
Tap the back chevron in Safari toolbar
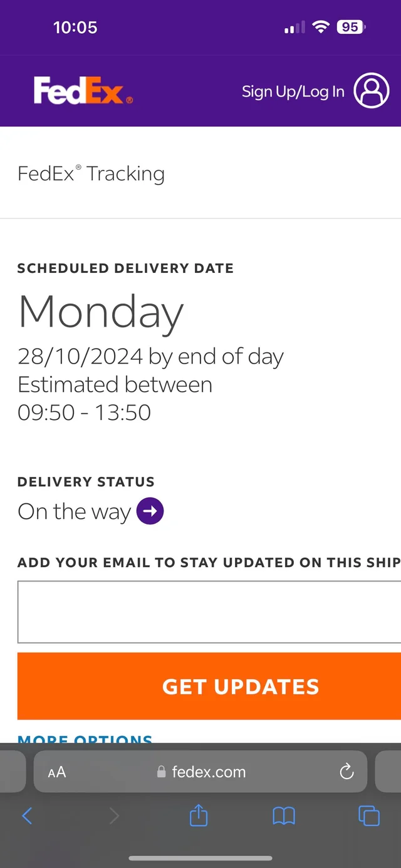26,815
